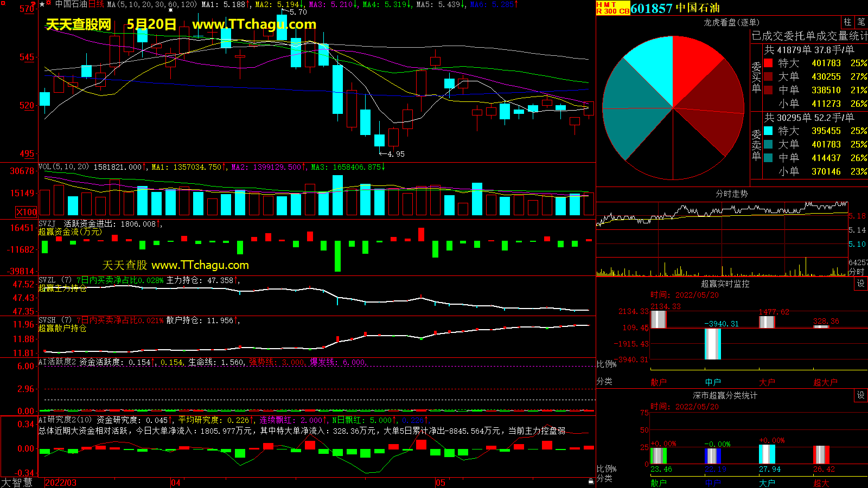Click the 2022/03 date marker on timeline
Viewport: 868px width, 488px height.
[x=60, y=483]
